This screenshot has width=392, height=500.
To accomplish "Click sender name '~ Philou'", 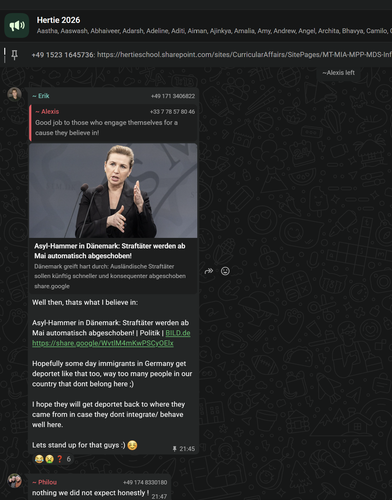I will point(44,482).
